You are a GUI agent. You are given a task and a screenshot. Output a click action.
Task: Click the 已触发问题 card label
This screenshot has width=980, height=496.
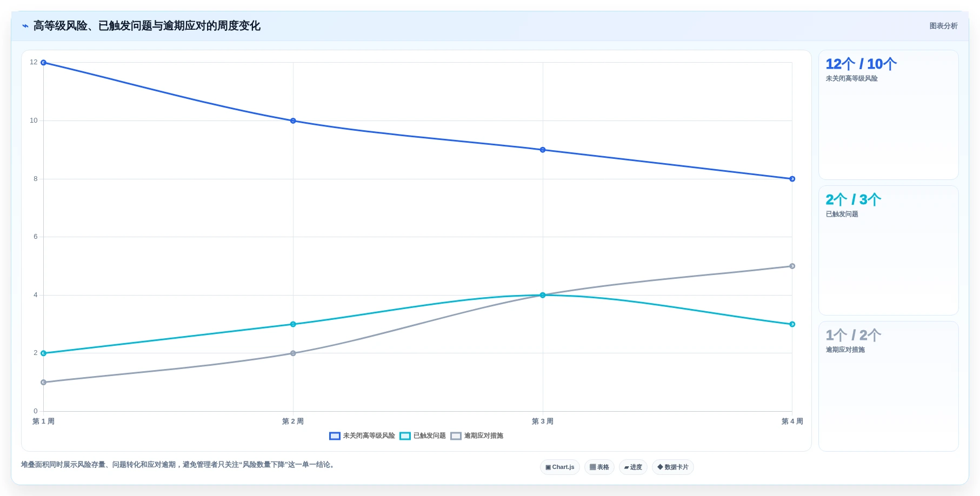(842, 215)
